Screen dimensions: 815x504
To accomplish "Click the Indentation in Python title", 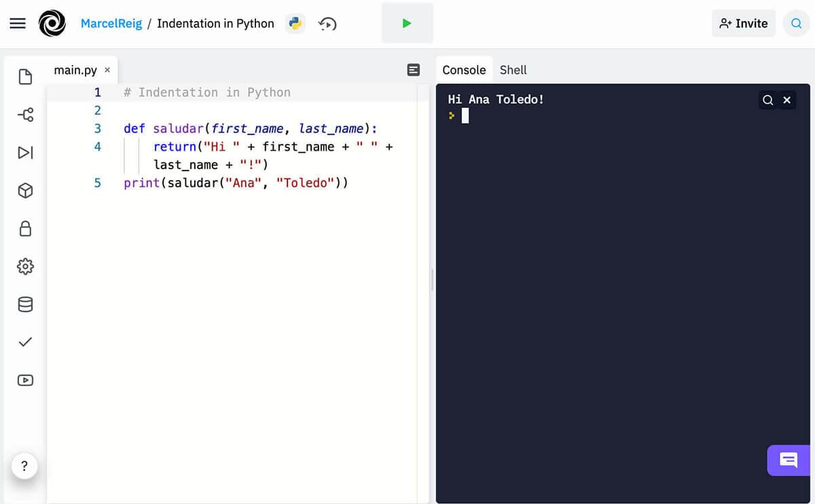I will click(x=215, y=24).
